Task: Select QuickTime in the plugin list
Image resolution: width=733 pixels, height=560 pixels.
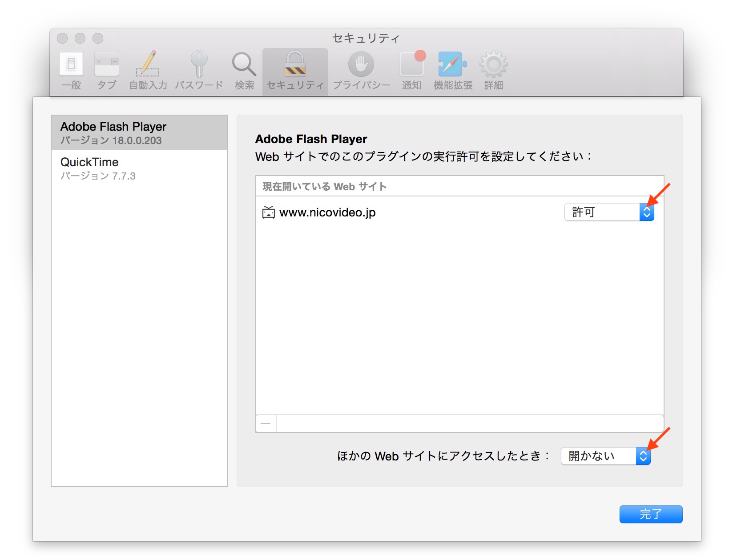Action: point(139,168)
